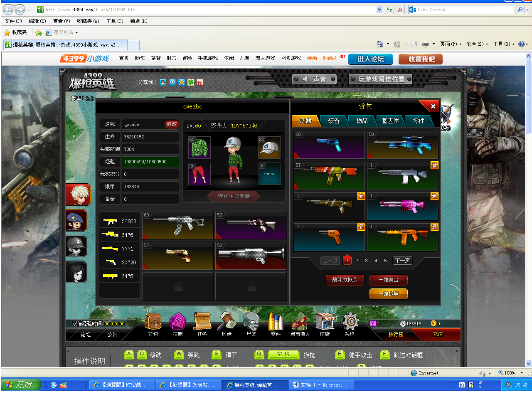Select the white-haired hero portrait
This screenshot has height=399, width=532.
pos(78,195)
